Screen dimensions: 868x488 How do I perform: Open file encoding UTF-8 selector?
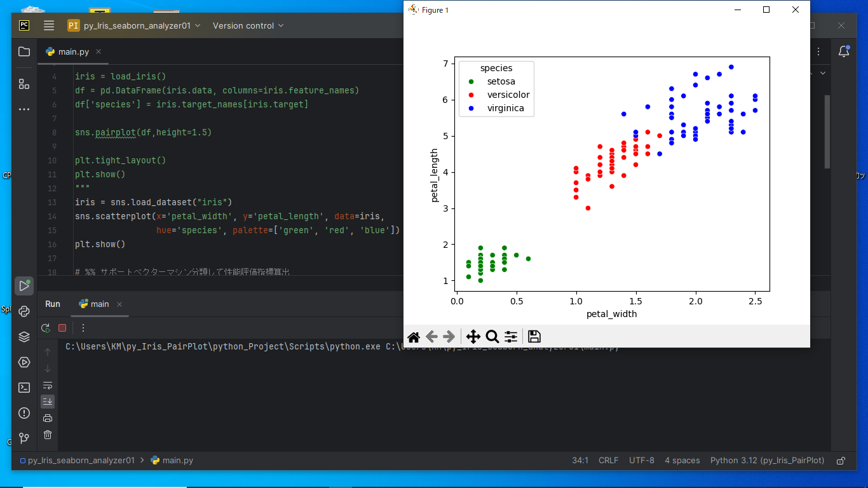pyautogui.click(x=641, y=461)
